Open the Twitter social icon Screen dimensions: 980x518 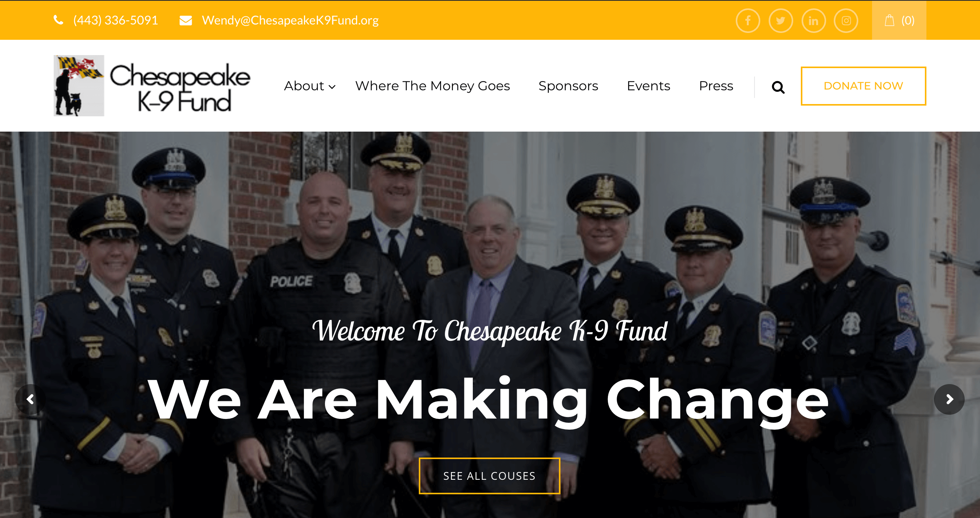[781, 21]
